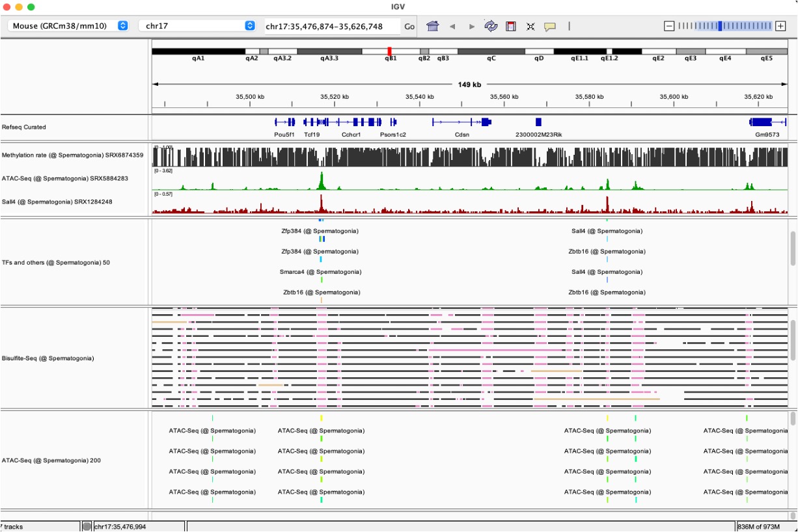Open the Mouse (GRCm38/mm10) genome dropdown

tap(68, 26)
